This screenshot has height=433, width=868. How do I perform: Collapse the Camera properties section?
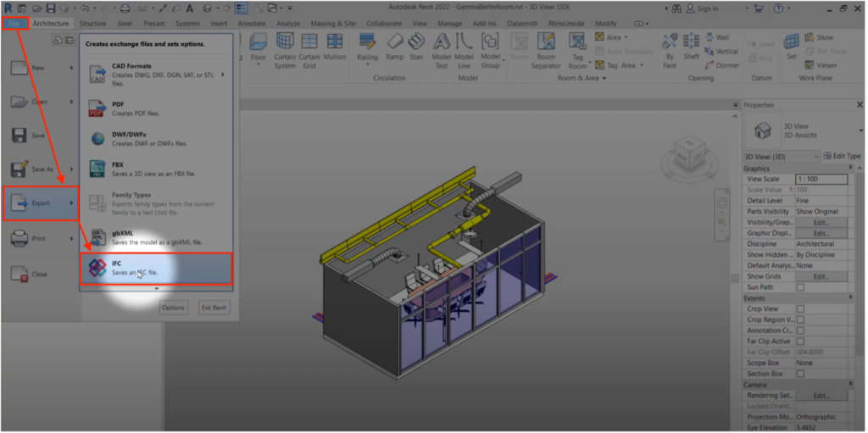click(x=850, y=384)
